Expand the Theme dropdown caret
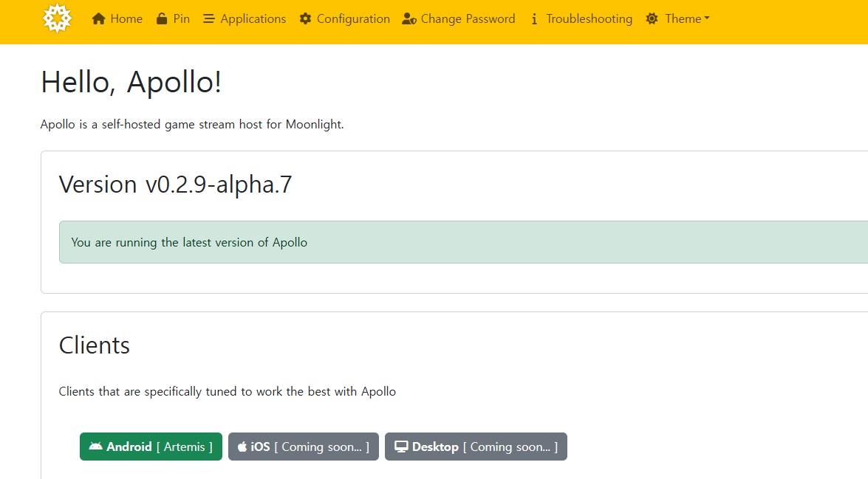 coord(707,18)
